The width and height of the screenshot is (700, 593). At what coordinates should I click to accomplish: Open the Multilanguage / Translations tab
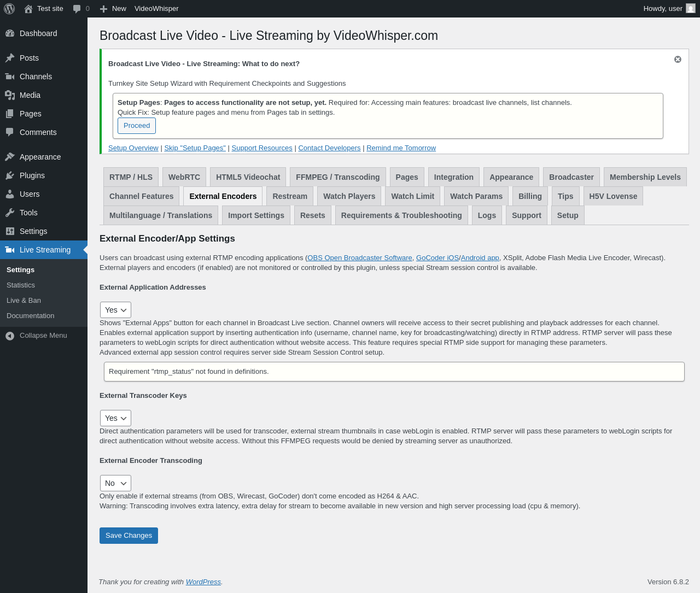coord(161,215)
